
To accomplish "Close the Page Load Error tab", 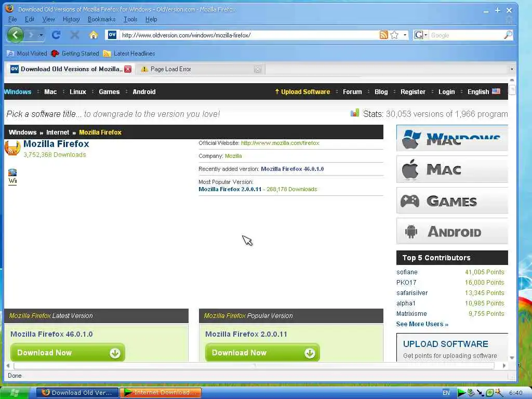I will point(258,69).
